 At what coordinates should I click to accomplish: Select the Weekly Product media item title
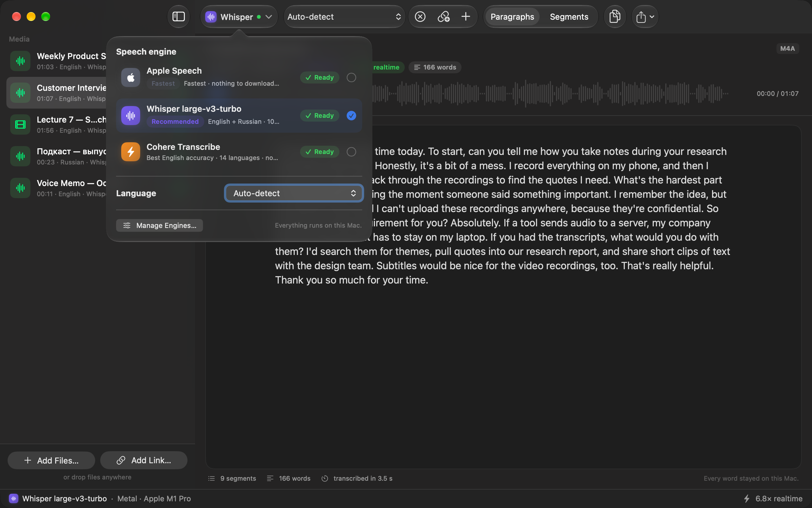(x=71, y=56)
